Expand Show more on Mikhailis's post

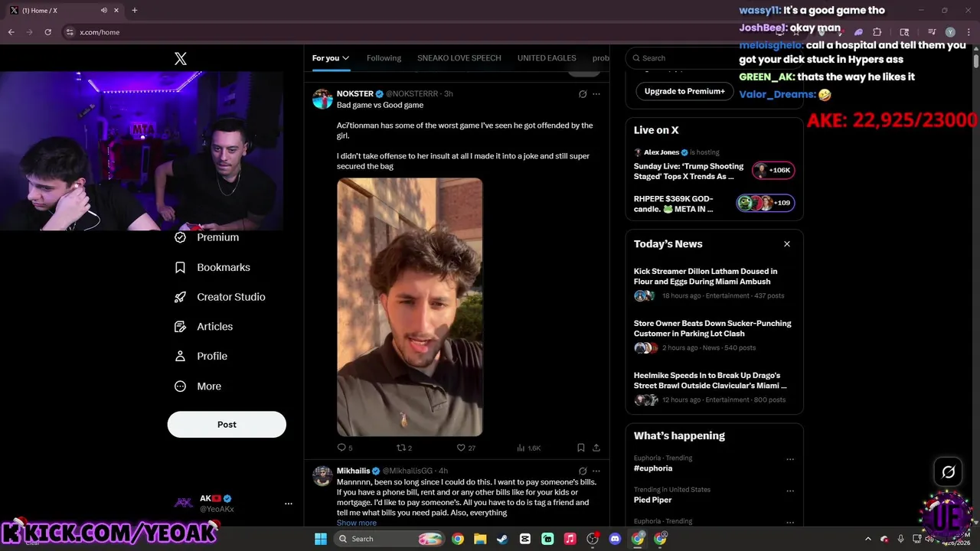[x=357, y=523]
